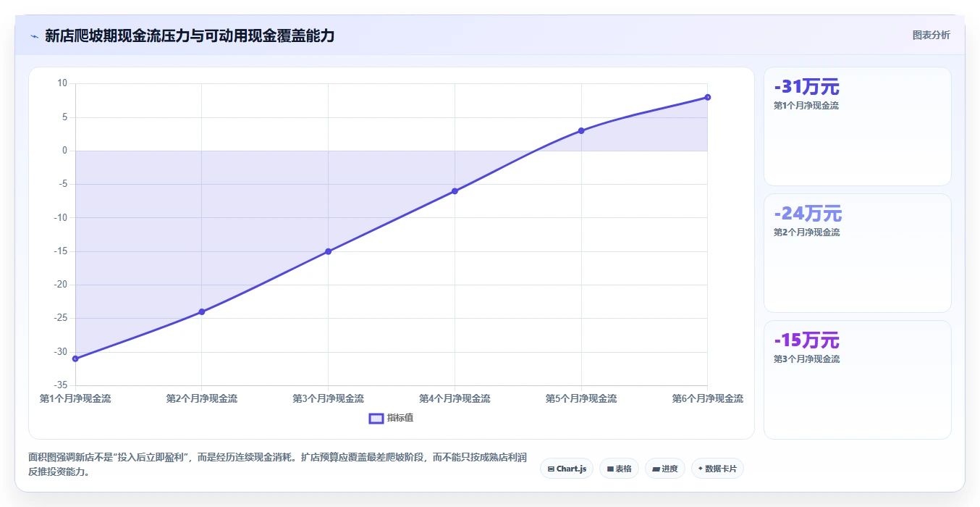Screen dimensions: 980x507
Task: Click y-axis tick label -35
Action: pyautogui.click(x=60, y=385)
